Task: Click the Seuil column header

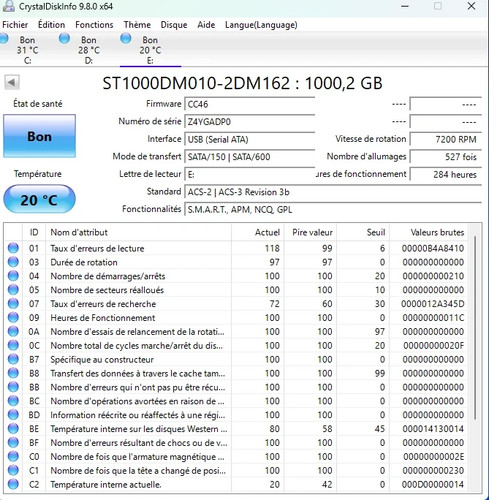Action: (363, 232)
